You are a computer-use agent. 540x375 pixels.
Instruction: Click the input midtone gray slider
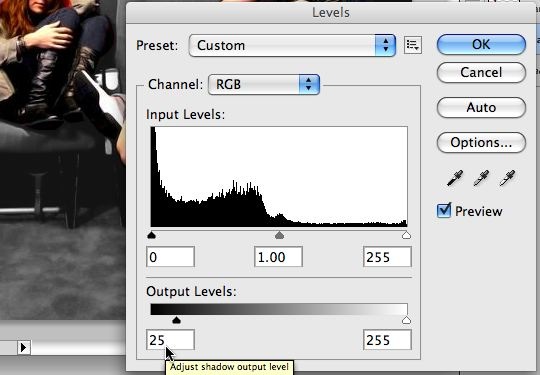click(279, 235)
